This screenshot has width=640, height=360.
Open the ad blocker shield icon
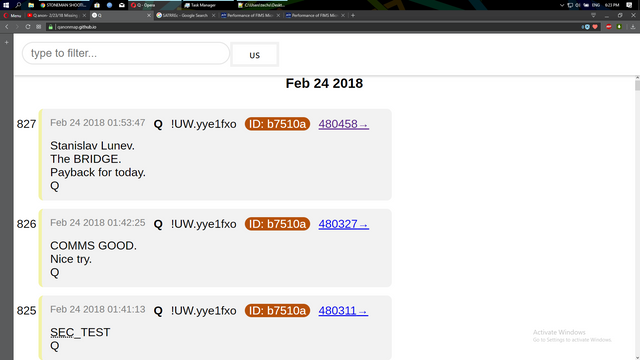[587, 27]
